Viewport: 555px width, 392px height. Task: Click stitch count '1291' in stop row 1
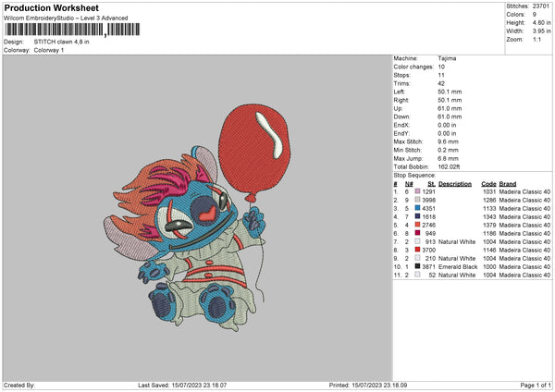coord(429,191)
